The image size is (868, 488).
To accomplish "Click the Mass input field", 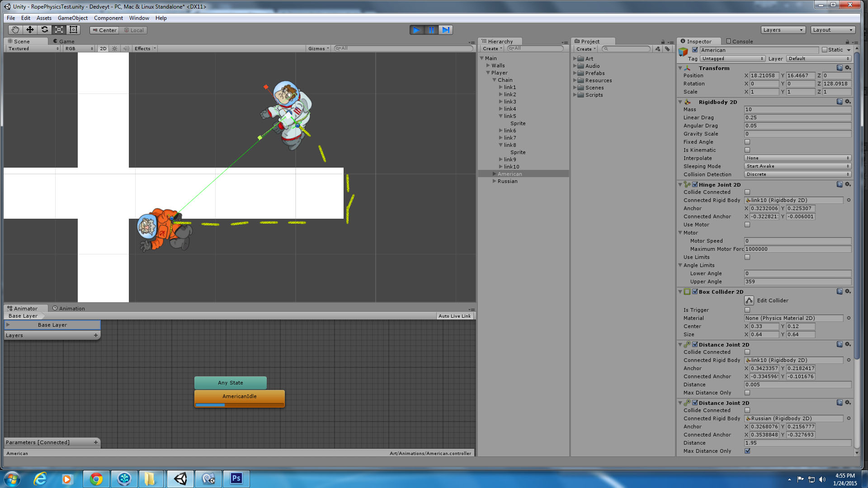I will [x=797, y=109].
